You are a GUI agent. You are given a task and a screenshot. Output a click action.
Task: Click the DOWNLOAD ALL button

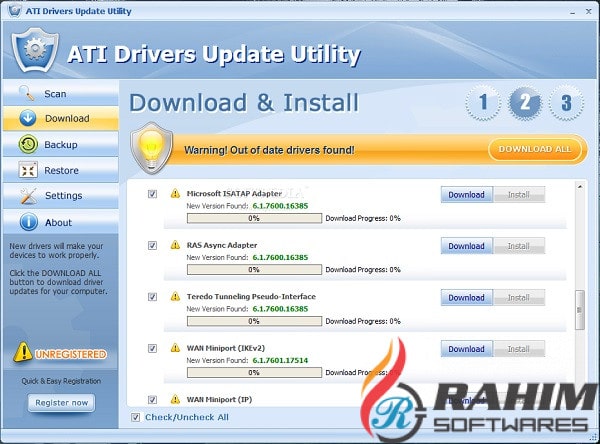pos(535,149)
